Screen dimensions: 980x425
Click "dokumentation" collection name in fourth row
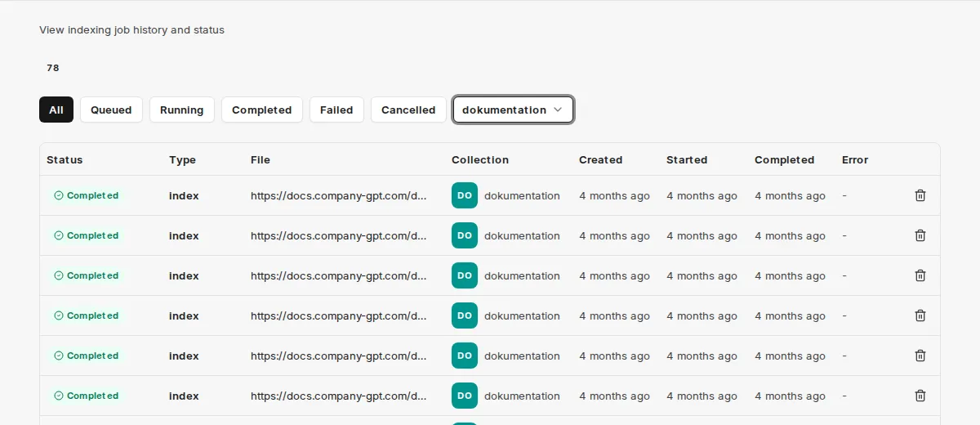(x=522, y=315)
